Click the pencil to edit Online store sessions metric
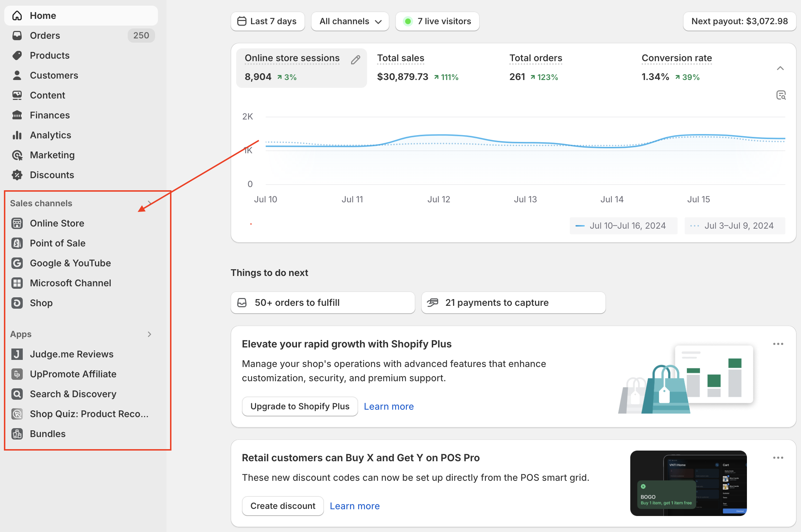 coord(355,59)
